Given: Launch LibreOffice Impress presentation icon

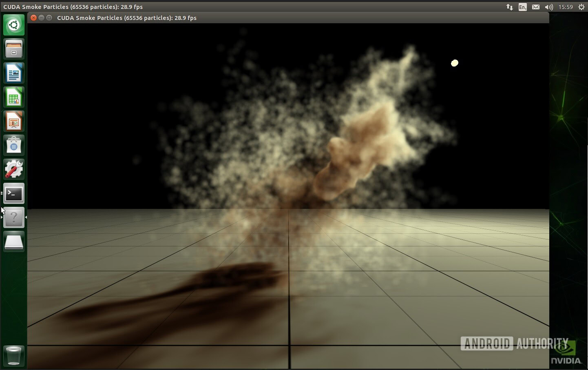Looking at the screenshot, I should [14, 122].
